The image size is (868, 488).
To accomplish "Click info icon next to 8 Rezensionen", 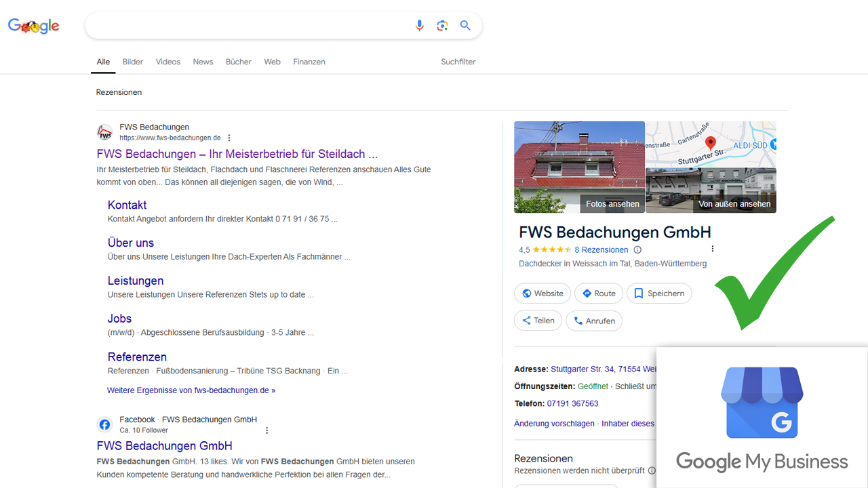I will tap(637, 250).
